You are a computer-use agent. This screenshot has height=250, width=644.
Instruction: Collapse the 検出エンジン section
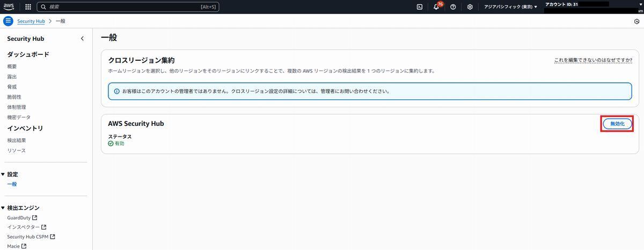click(3, 208)
